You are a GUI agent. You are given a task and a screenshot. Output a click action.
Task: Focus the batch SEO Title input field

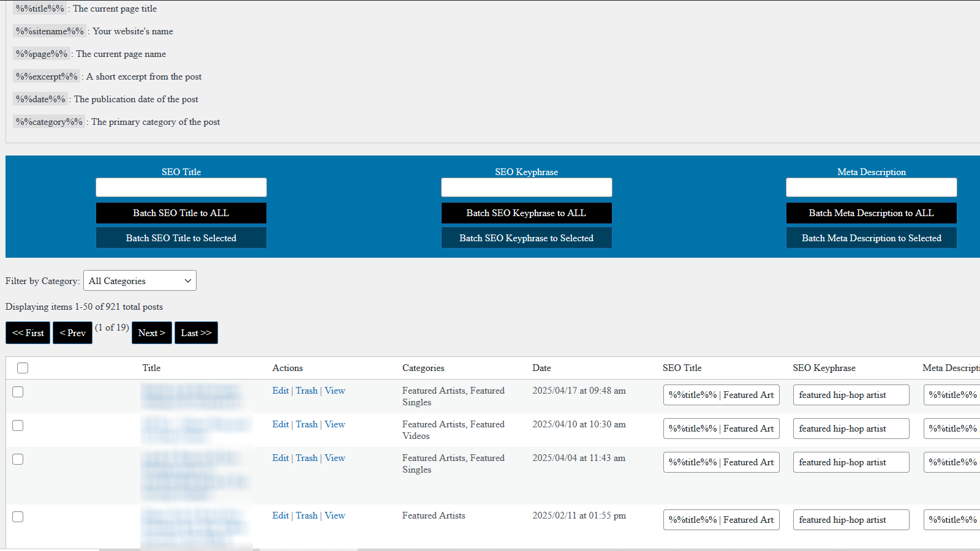click(181, 187)
